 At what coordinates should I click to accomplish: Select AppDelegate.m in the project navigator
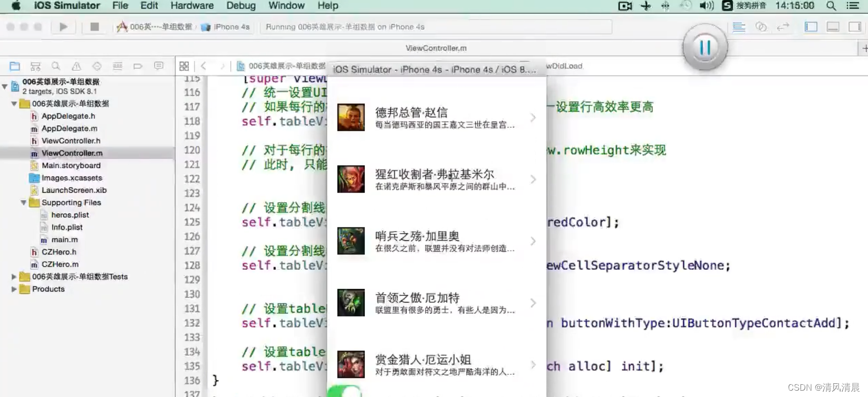coord(70,128)
